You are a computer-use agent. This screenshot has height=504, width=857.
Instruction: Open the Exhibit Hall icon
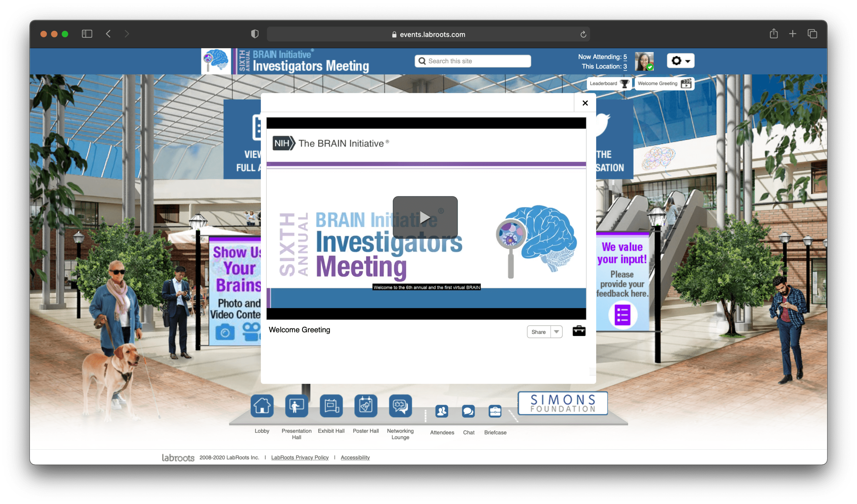(x=331, y=406)
